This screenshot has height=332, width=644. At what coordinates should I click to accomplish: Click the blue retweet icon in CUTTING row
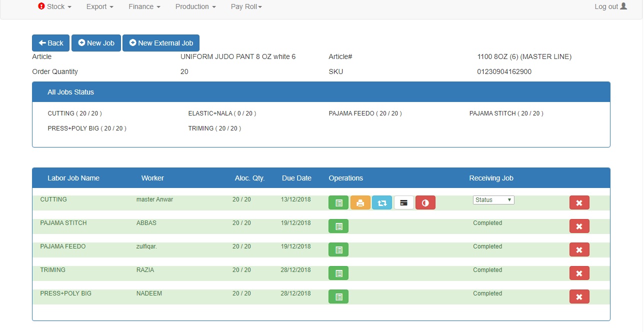coord(382,202)
